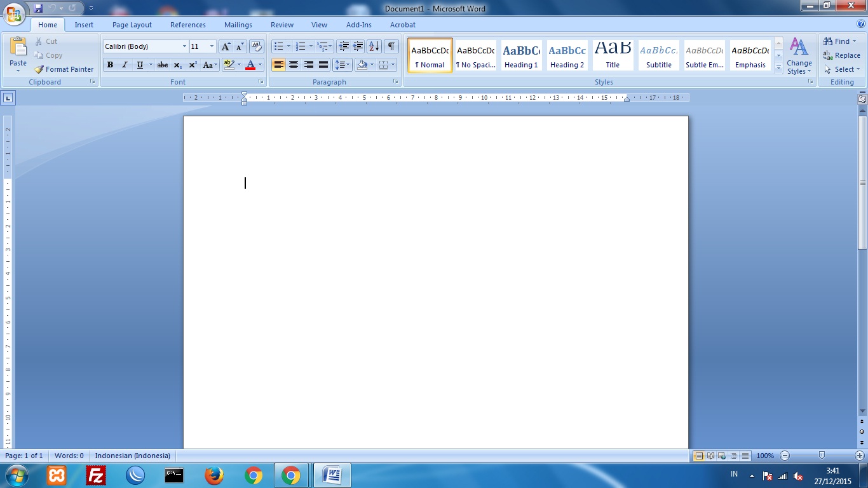Activate the Format Painter brush
The height and width of the screenshot is (488, 868).
[64, 69]
